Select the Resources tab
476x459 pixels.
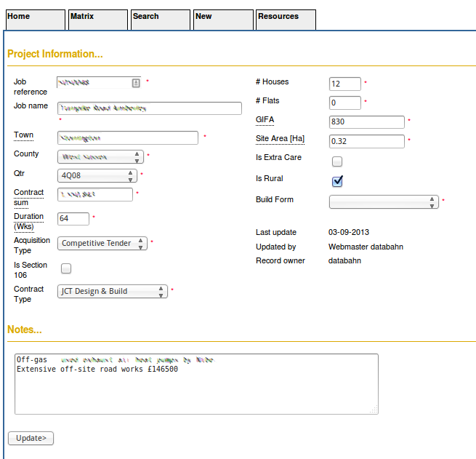tap(286, 20)
